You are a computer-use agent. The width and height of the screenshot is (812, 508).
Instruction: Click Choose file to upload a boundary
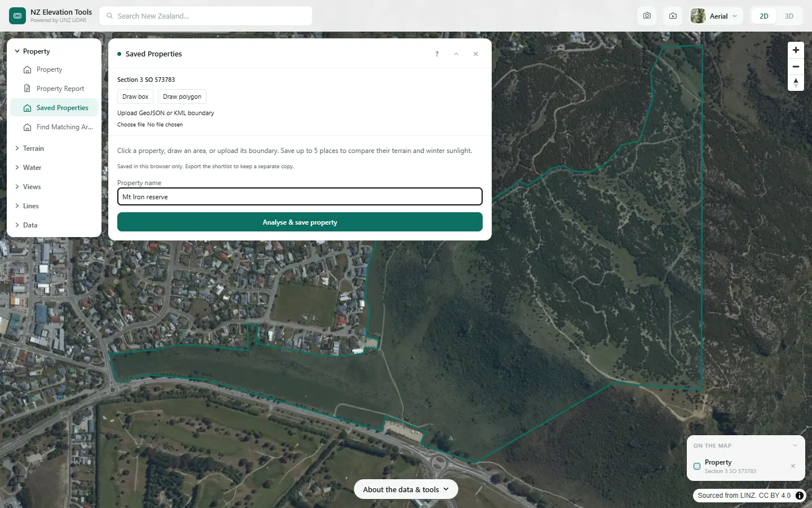pyautogui.click(x=131, y=125)
